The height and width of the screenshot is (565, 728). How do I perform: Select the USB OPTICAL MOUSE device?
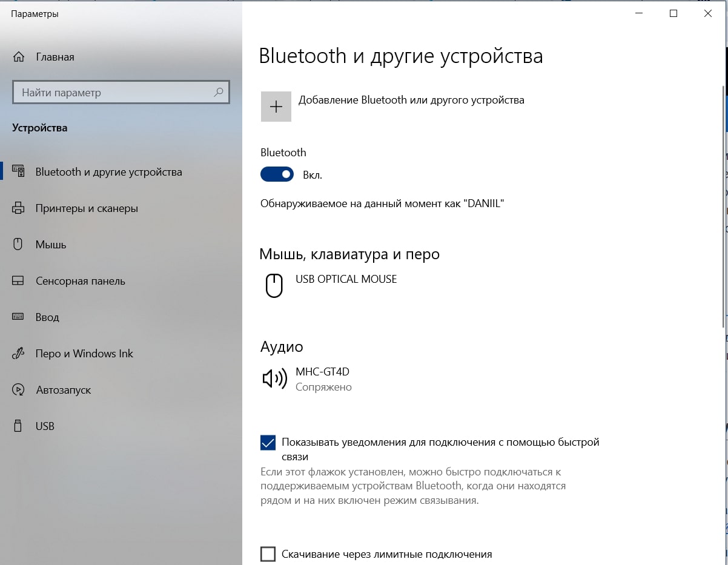(x=346, y=279)
